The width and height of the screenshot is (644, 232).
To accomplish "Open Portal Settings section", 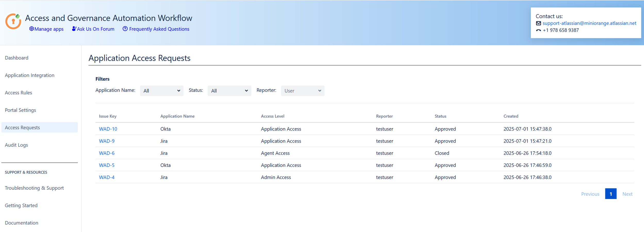I will pyautogui.click(x=20, y=110).
